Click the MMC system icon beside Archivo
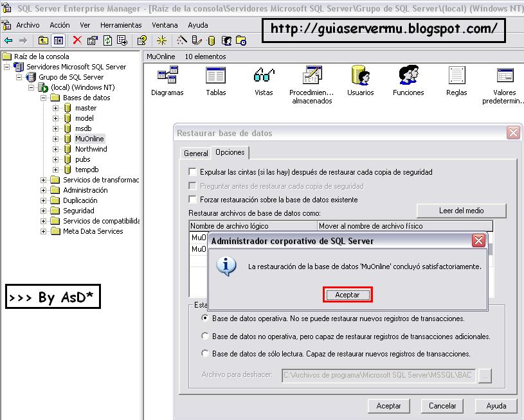This screenshot has width=524, height=420. click(x=6, y=25)
